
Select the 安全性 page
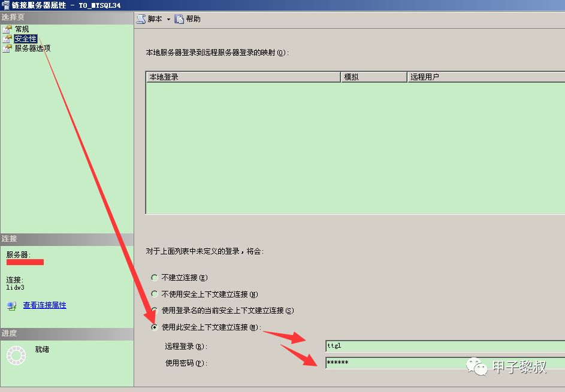point(26,38)
